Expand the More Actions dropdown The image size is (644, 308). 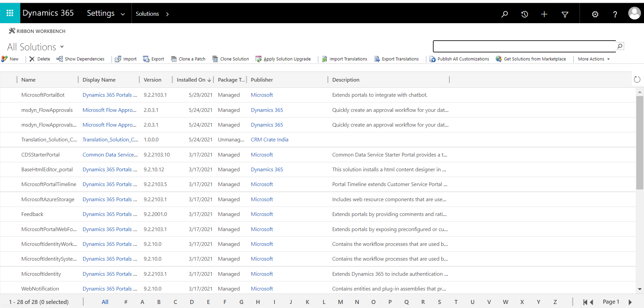click(593, 59)
